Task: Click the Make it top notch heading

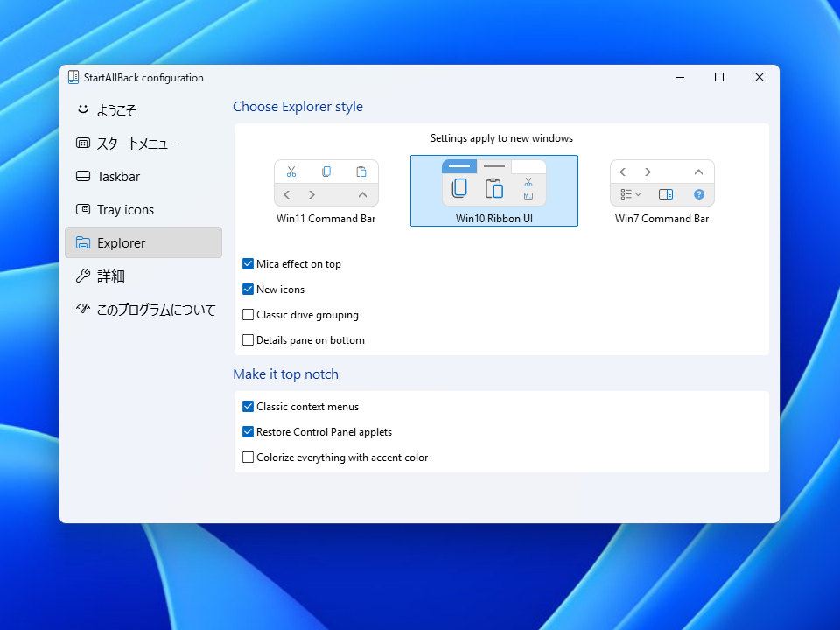Action: (x=285, y=374)
